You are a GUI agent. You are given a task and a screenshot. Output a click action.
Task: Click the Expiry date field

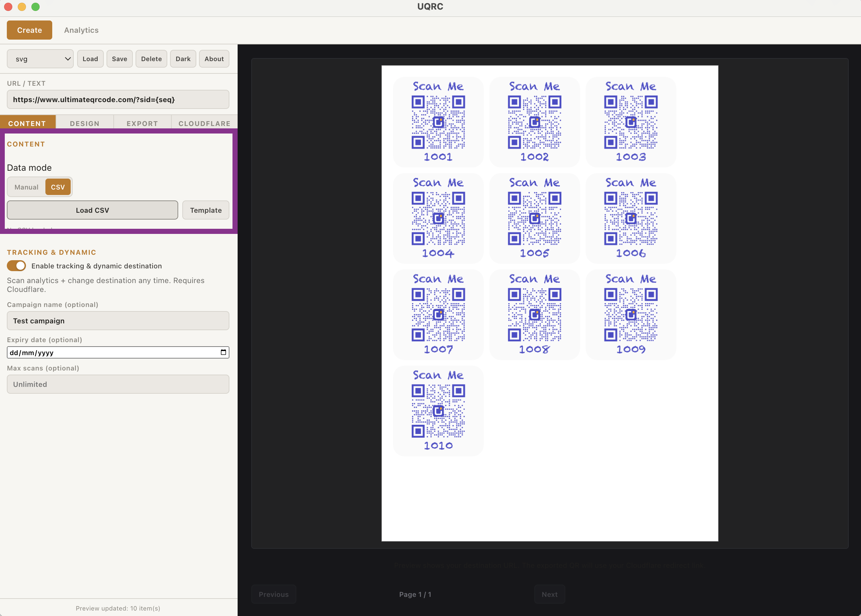point(118,352)
